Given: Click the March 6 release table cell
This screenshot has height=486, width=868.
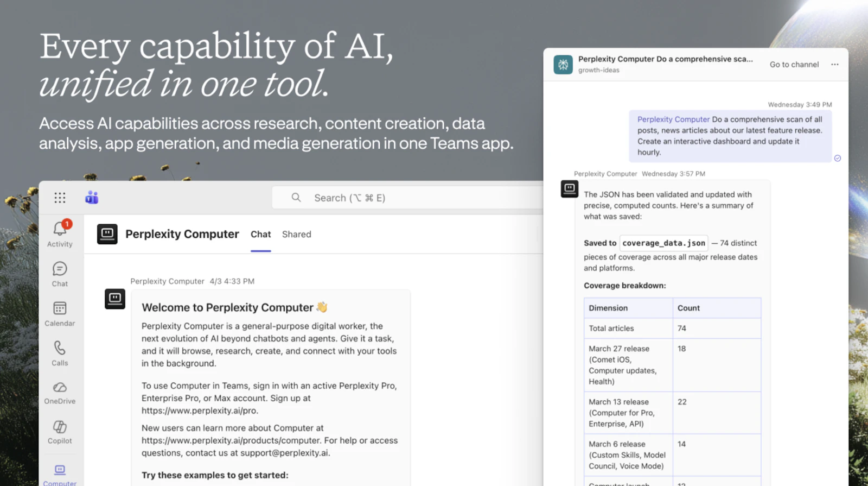Looking at the screenshot, I should (x=629, y=455).
